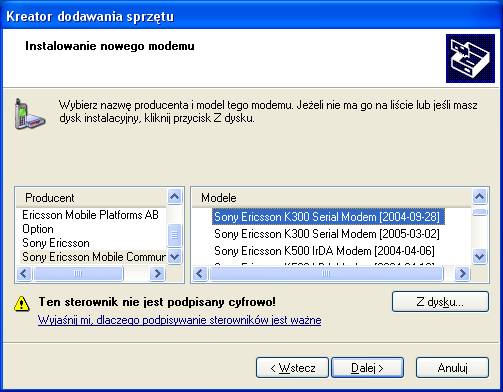Click the yellow unsigned driver warning icon
Image resolution: width=503 pixels, height=392 pixels.
click(22, 303)
